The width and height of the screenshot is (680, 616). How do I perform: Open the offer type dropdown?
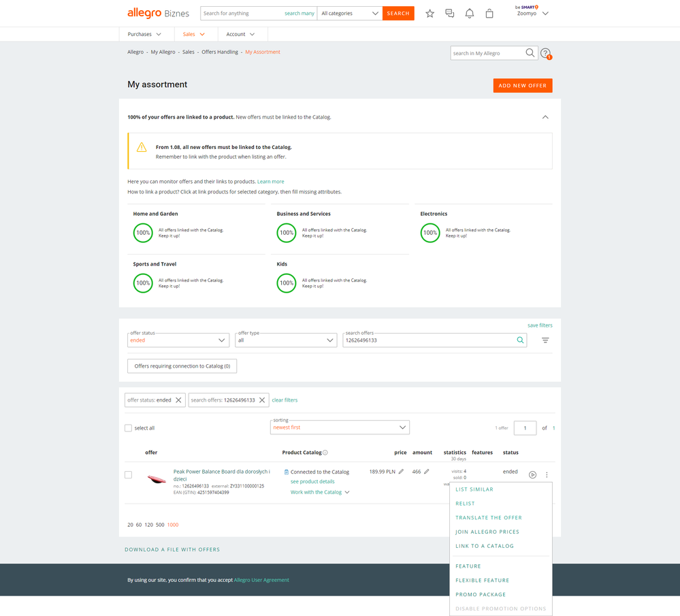286,340
